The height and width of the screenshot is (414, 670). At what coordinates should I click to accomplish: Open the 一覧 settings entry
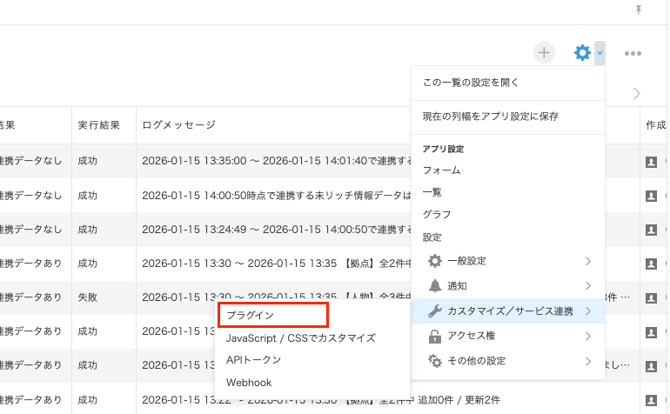coord(432,192)
